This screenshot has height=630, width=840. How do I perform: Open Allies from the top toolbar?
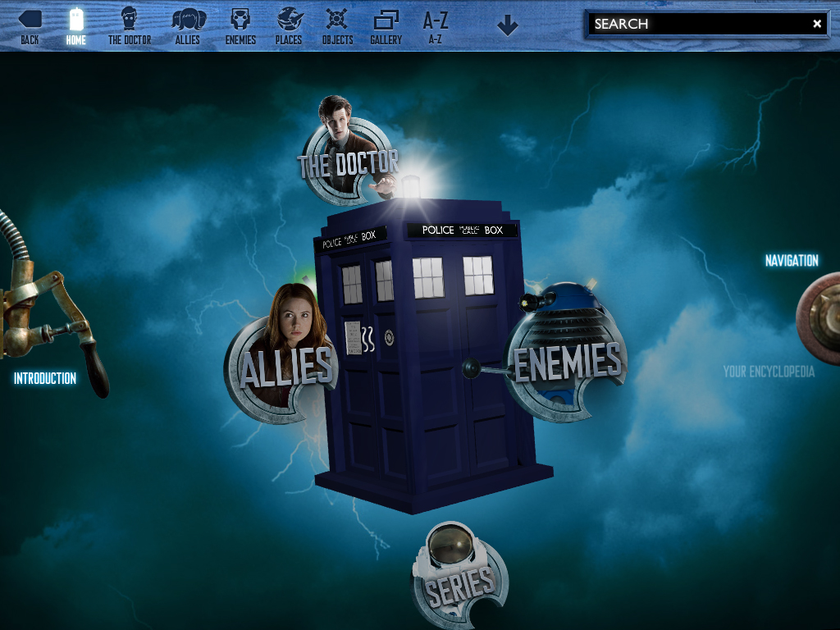(188, 27)
